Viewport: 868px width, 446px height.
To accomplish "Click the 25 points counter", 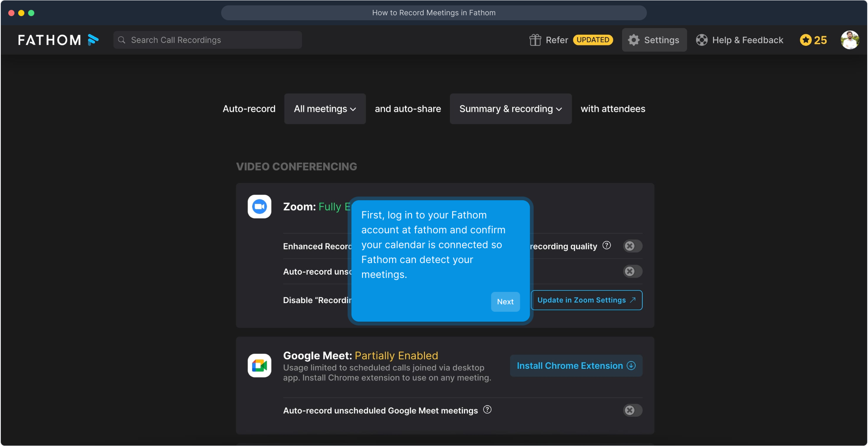I will tap(820, 40).
